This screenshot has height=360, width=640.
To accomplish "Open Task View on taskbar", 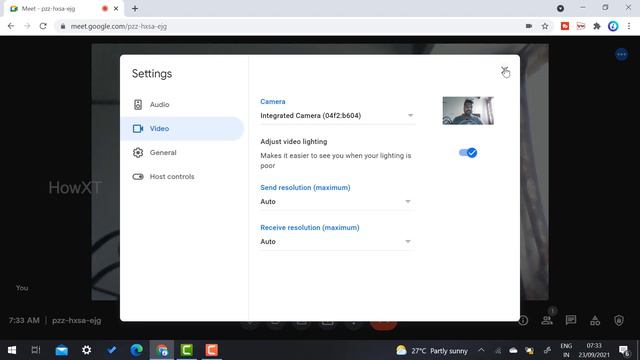I will (x=36, y=350).
